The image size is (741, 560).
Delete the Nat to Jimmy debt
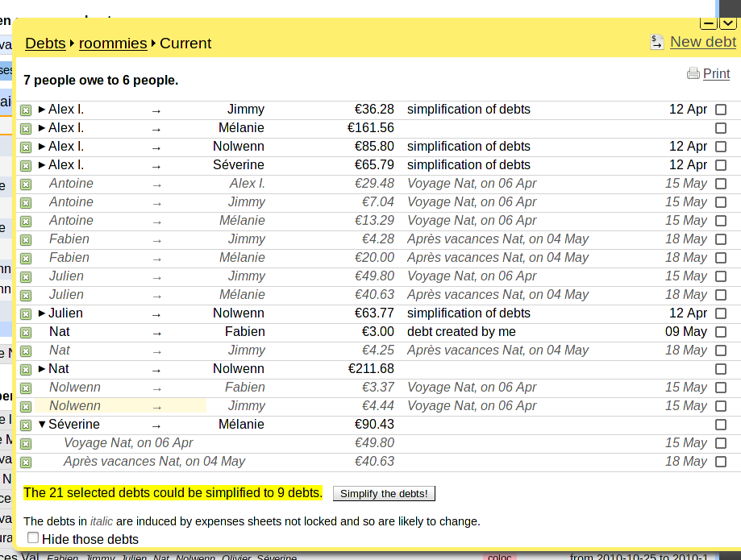pos(26,351)
